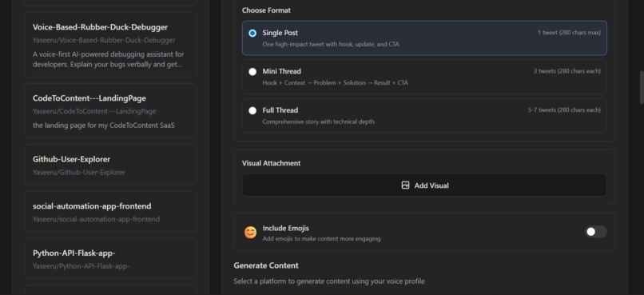Screen dimensions: 644x295
Task: Click the Yaseeru/Voice-Based-Rubber-Duck-Debugger path text
Action: coord(104,40)
